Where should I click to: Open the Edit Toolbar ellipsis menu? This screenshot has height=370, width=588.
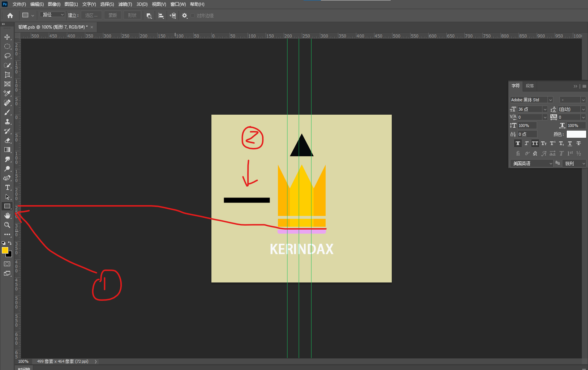(x=7, y=234)
